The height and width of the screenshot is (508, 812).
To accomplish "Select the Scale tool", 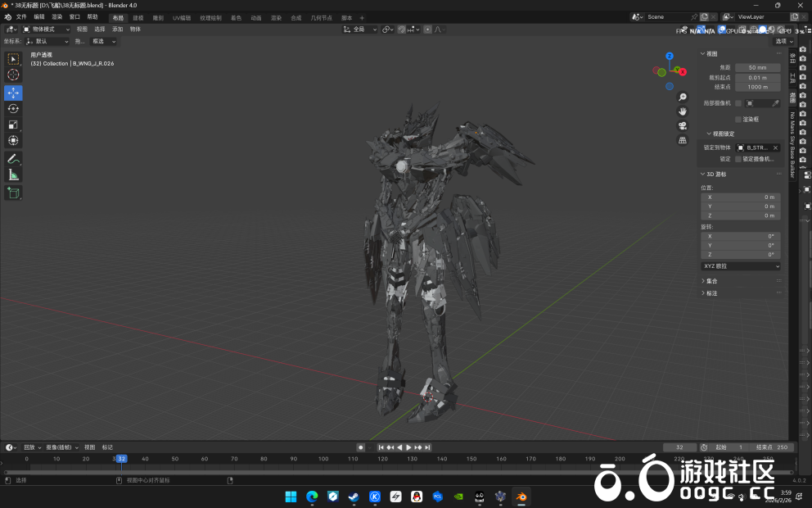I will (x=13, y=125).
